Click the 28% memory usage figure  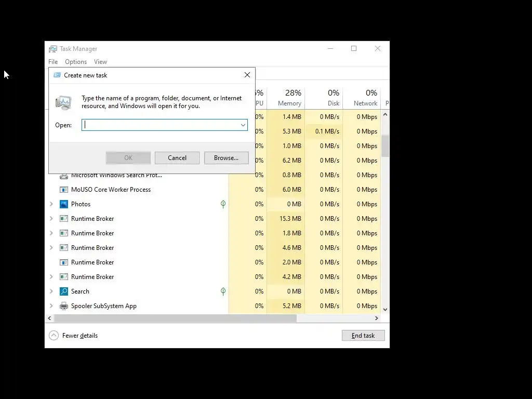click(x=293, y=93)
